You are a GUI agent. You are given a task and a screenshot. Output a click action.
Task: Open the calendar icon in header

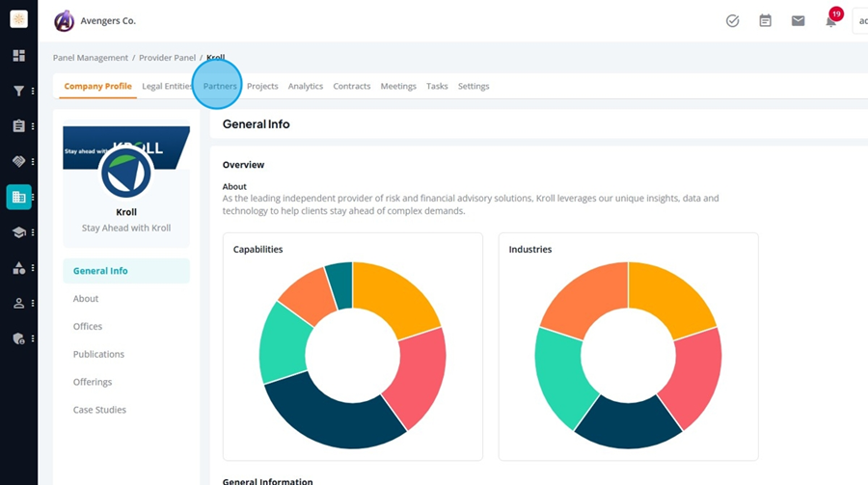pyautogui.click(x=765, y=21)
